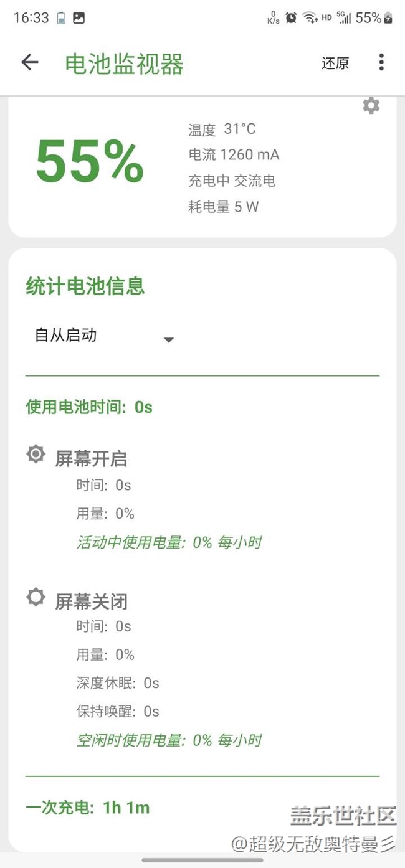Select the 使用电池时间: 0s row
Viewport: 405px width, 868px height.
(x=89, y=407)
